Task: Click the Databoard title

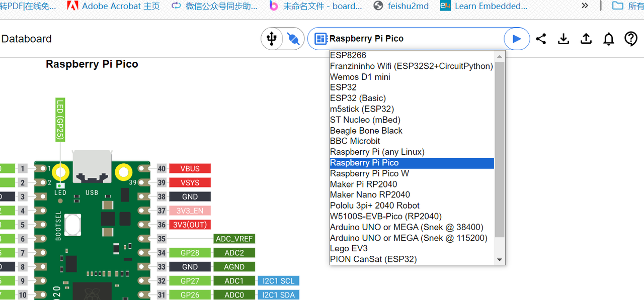Action: tap(27, 39)
